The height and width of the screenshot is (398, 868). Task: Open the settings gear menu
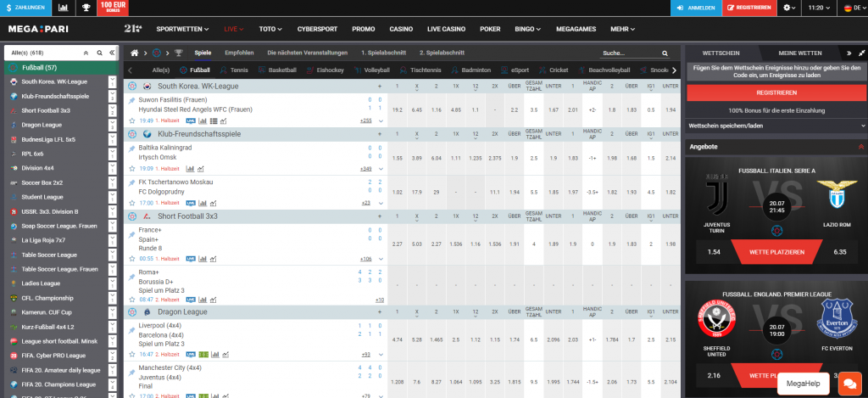point(789,8)
